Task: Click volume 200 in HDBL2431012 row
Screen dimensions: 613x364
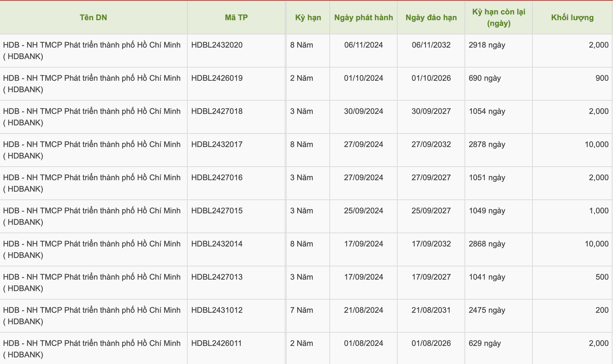Action: point(602,310)
